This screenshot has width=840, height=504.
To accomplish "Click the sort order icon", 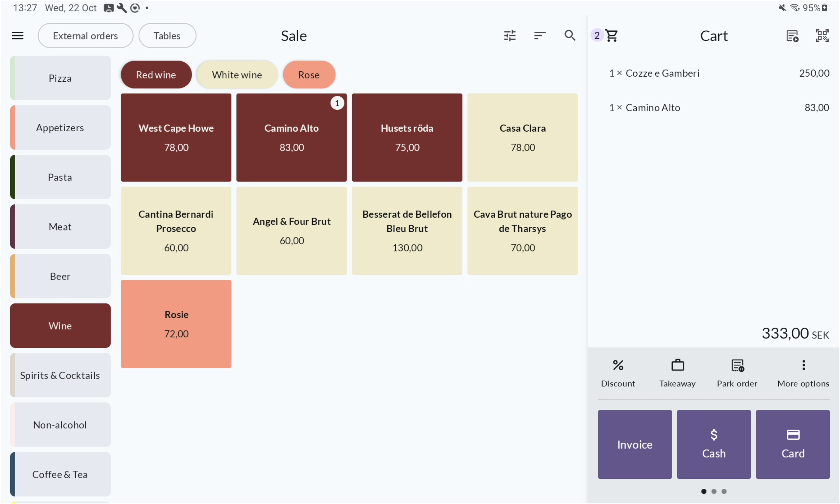I will (539, 36).
